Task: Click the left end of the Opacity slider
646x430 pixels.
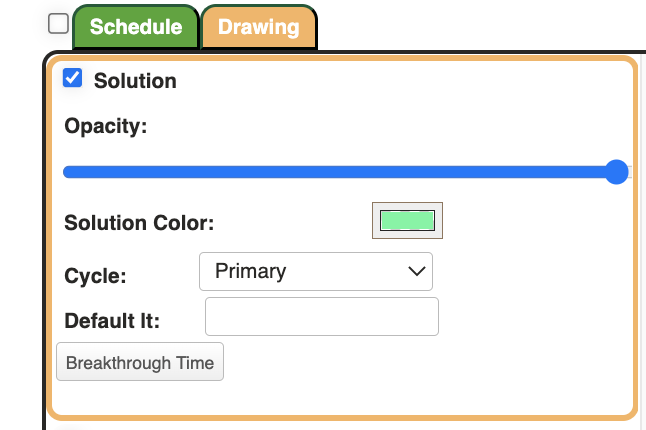Action: pyautogui.click(x=68, y=172)
